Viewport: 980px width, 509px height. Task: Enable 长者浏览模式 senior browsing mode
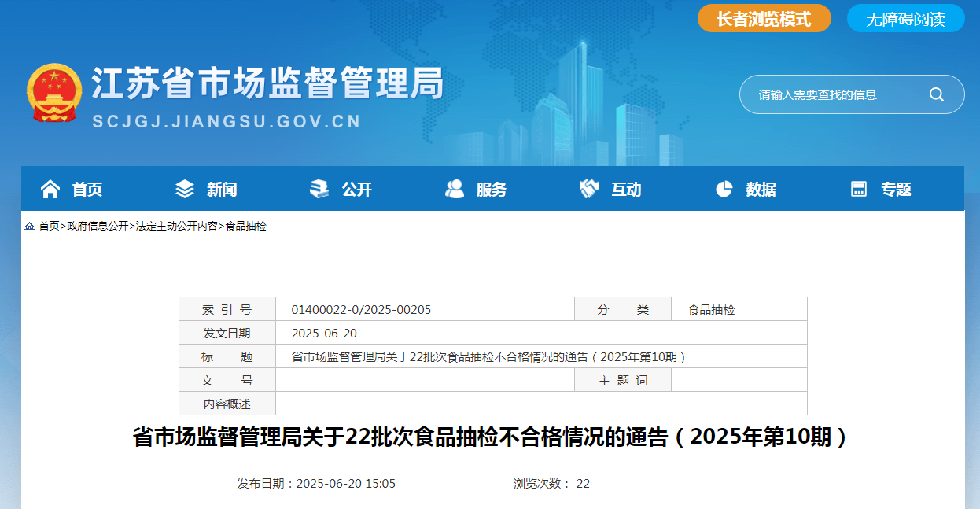pos(764,19)
